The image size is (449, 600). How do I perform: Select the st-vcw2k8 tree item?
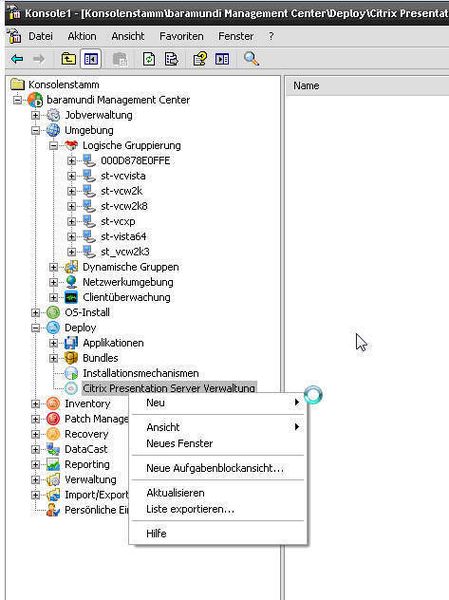tap(124, 206)
